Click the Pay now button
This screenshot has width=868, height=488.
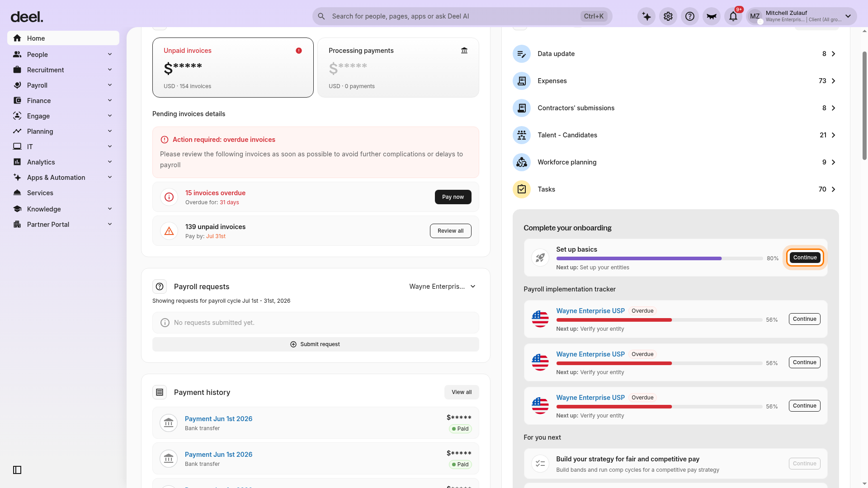pos(453,197)
